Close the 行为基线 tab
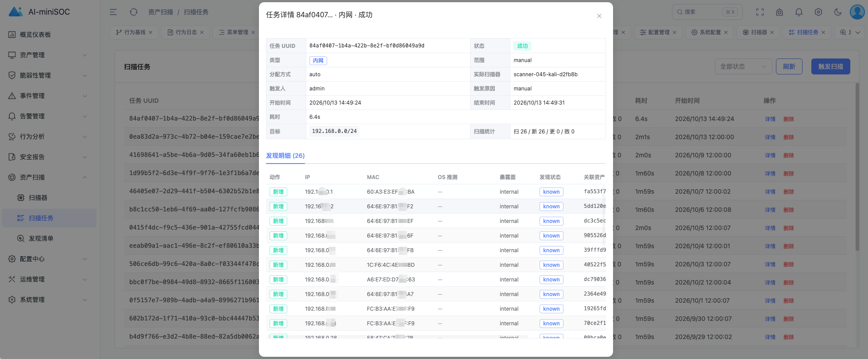This screenshot has width=868, height=359. pos(150,32)
